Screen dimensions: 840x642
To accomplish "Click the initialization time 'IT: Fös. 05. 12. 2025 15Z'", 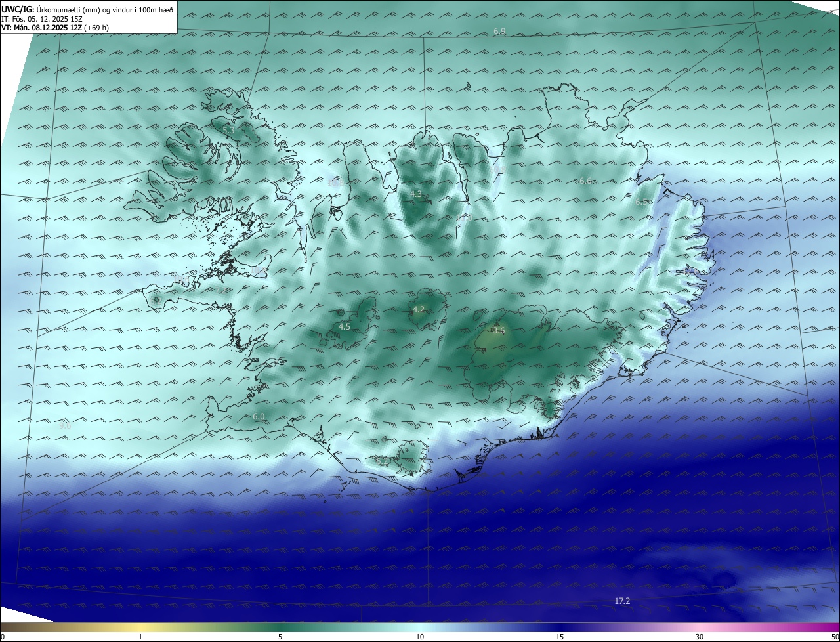I will (42, 19).
